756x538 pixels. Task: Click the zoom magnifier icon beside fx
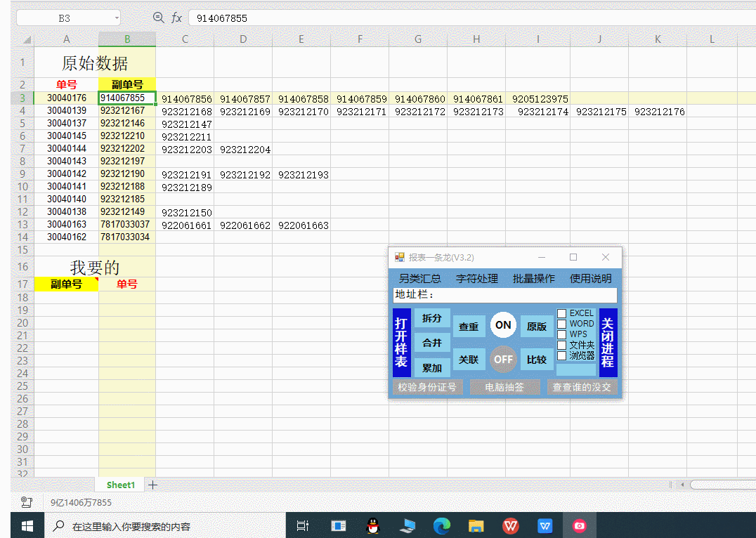tap(158, 18)
